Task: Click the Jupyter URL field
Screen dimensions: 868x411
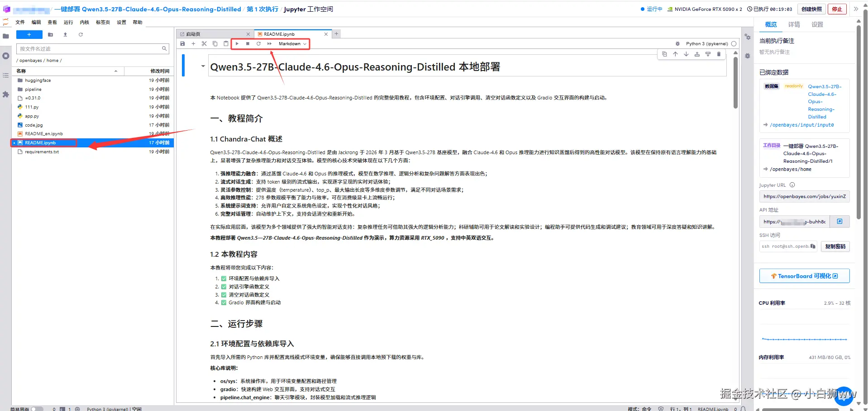Action: coord(804,196)
